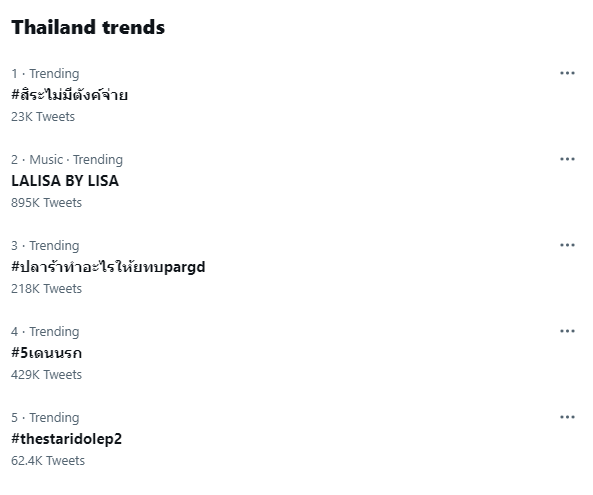Click the 62.4K Tweets count

(48, 461)
